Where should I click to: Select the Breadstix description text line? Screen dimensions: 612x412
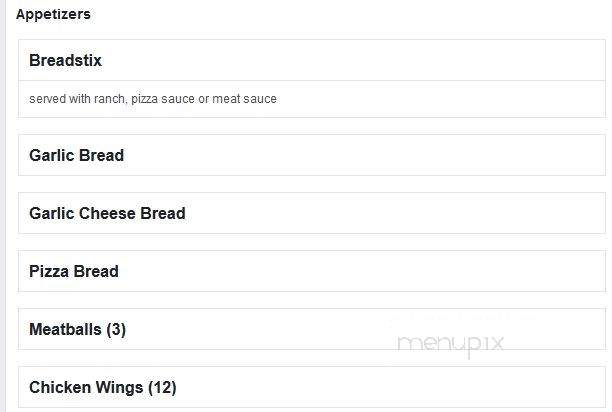(x=153, y=99)
